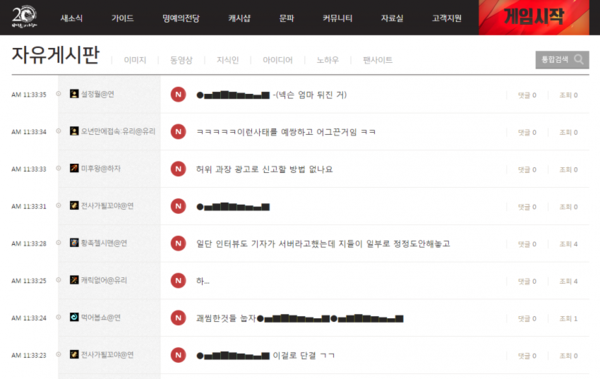Click username 오년만에접속:유리@유리
This screenshot has width=600, height=379.
(x=118, y=131)
